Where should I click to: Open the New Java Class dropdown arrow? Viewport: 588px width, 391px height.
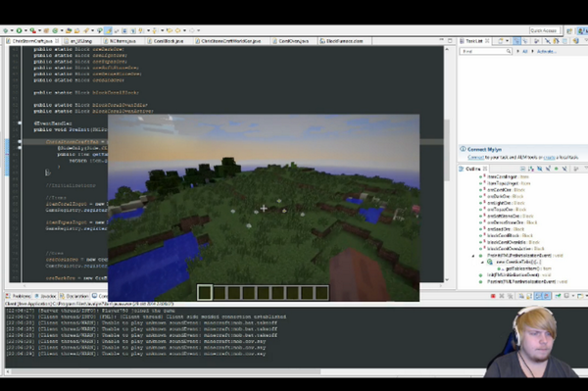(62, 30)
